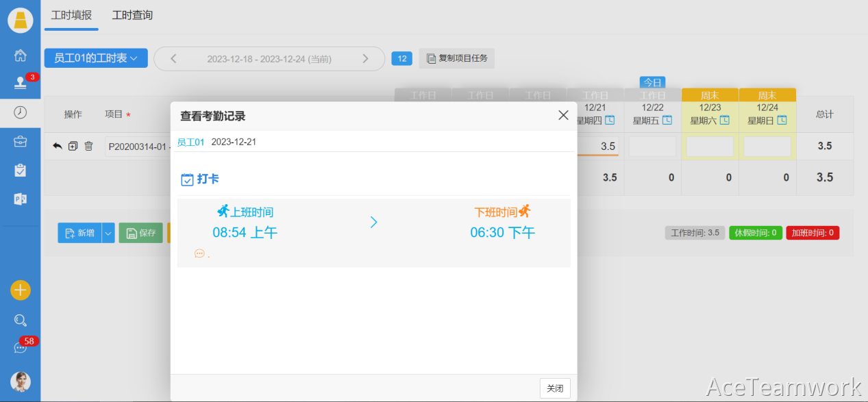The width and height of the screenshot is (868, 402).
Task: Click the 复制项目任务 button
Action: (457, 58)
